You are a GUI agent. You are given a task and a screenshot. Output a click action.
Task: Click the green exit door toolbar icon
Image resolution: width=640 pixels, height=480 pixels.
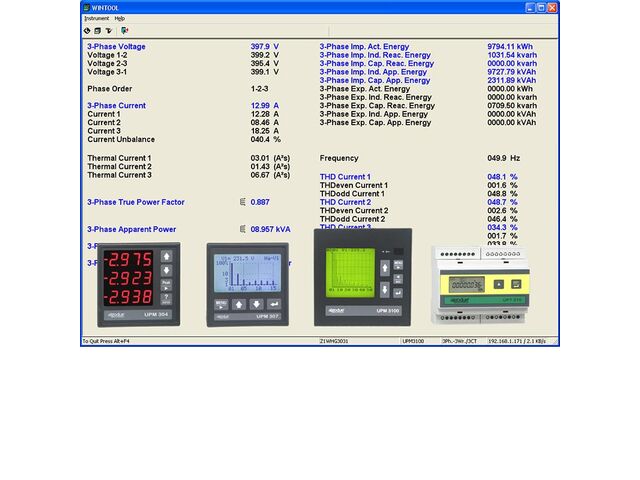point(125,31)
